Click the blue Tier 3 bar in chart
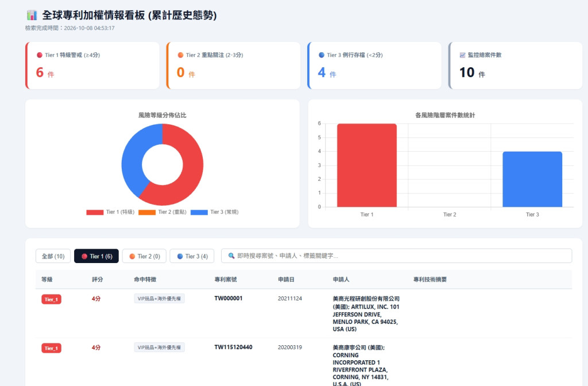 coord(532,179)
